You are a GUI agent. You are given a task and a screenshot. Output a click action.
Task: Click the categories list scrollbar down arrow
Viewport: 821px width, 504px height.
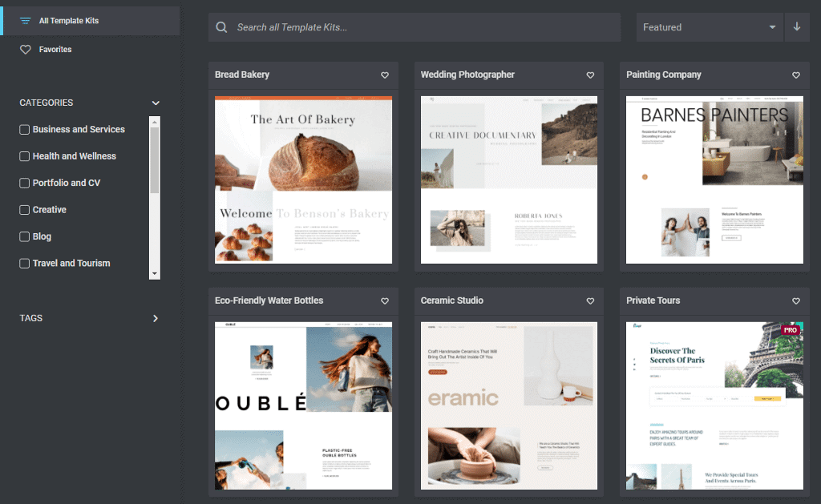click(155, 274)
